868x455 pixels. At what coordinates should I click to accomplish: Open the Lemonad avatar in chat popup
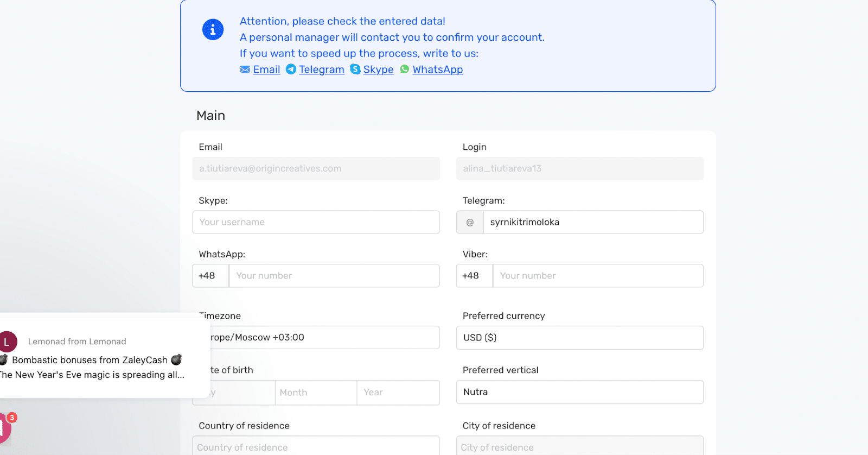(x=8, y=342)
